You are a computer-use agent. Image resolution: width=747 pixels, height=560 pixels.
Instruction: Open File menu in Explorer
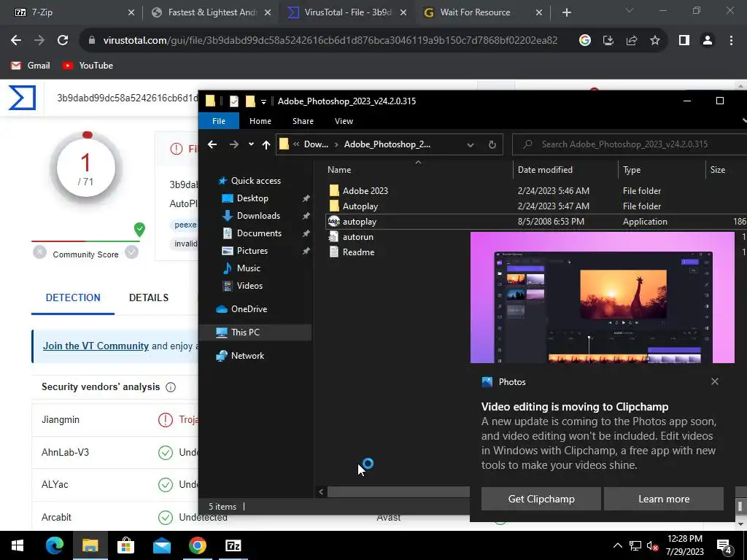pyautogui.click(x=219, y=121)
